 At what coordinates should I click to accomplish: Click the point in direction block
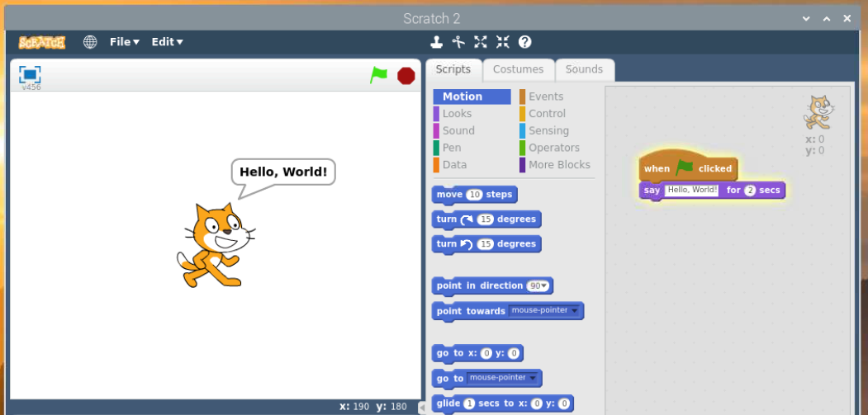click(492, 286)
